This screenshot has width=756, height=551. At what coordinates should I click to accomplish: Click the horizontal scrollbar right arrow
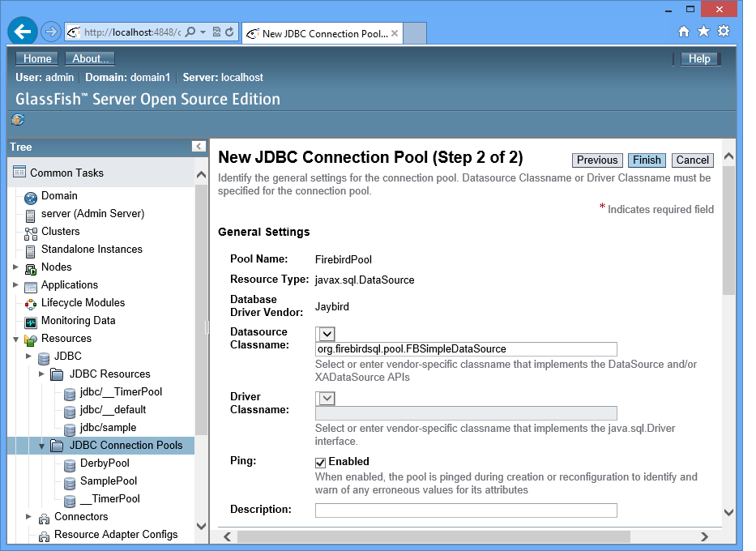(x=704, y=536)
